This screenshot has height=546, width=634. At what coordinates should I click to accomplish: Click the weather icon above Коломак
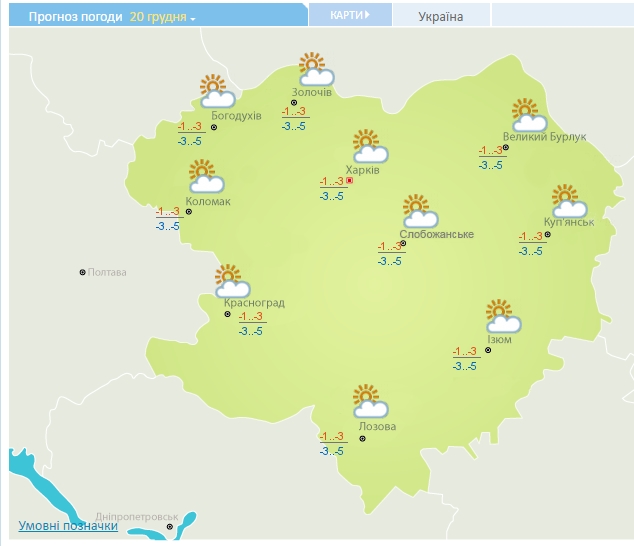coord(207,176)
